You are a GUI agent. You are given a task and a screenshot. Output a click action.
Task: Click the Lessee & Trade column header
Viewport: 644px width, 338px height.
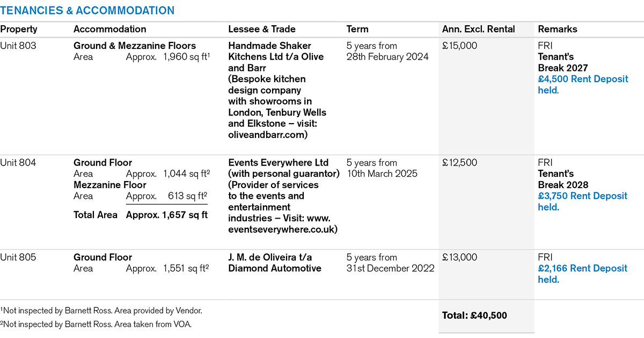point(262,29)
